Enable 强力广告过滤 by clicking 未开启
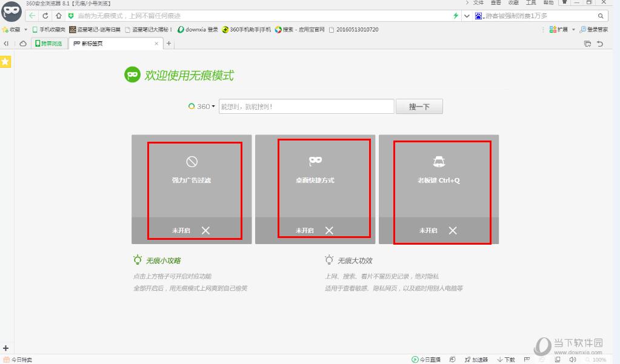This screenshot has height=364, width=620. [181, 231]
